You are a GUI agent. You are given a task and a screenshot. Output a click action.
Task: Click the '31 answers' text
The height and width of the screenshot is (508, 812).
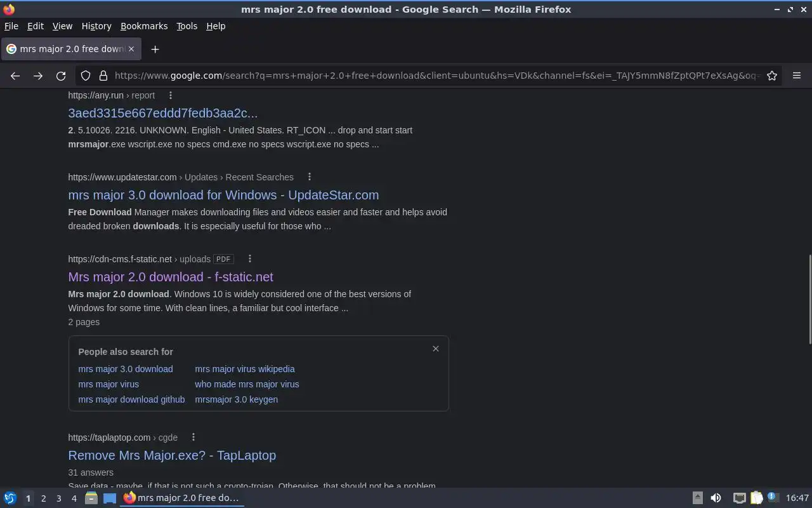tap(91, 472)
